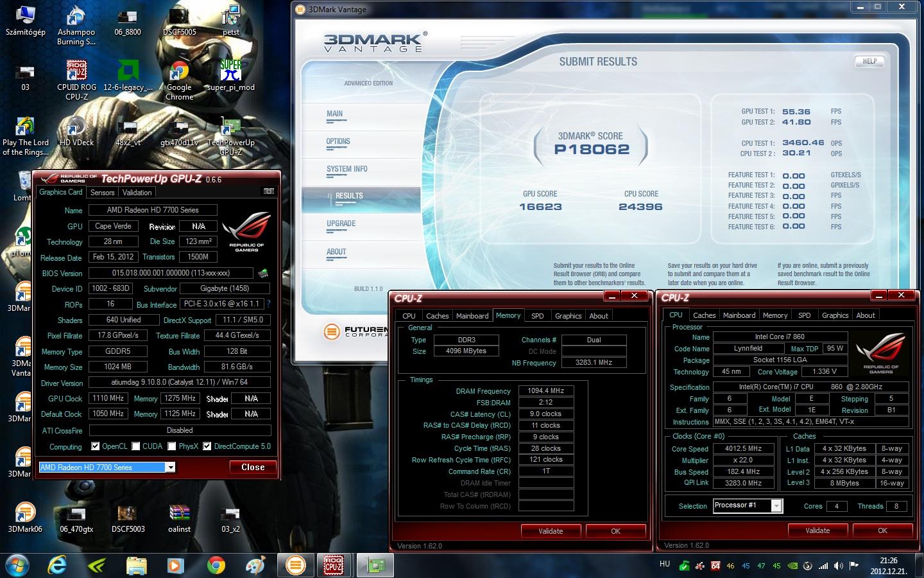Select ABOUT in 3DMark Vantage sidebar
This screenshot has width=924, height=578.
pos(336,252)
